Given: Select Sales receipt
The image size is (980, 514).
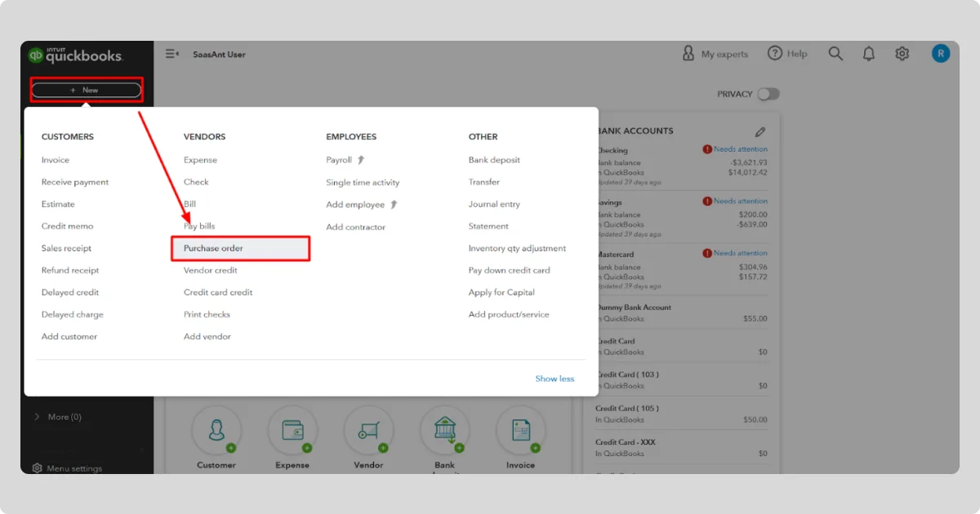Looking at the screenshot, I should point(67,248).
